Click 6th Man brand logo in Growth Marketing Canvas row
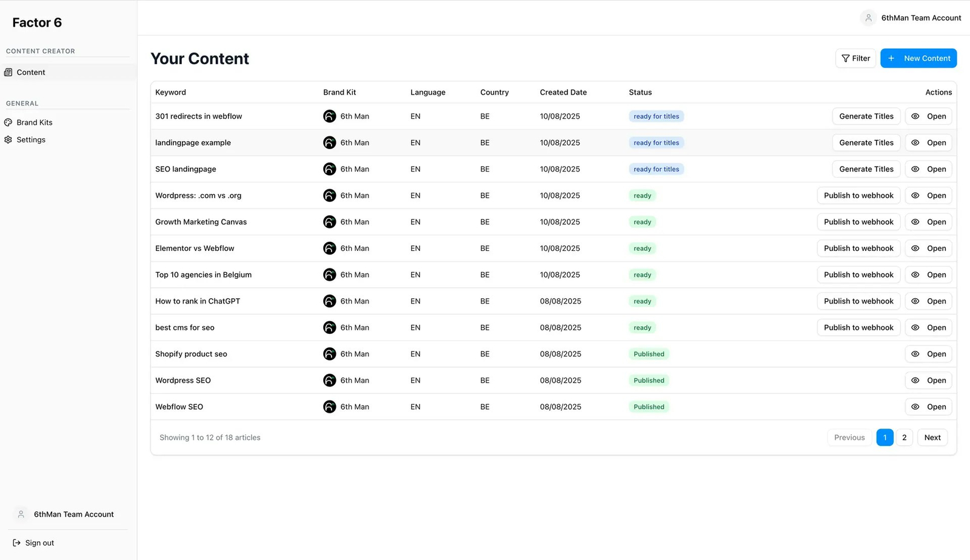 pyautogui.click(x=330, y=222)
